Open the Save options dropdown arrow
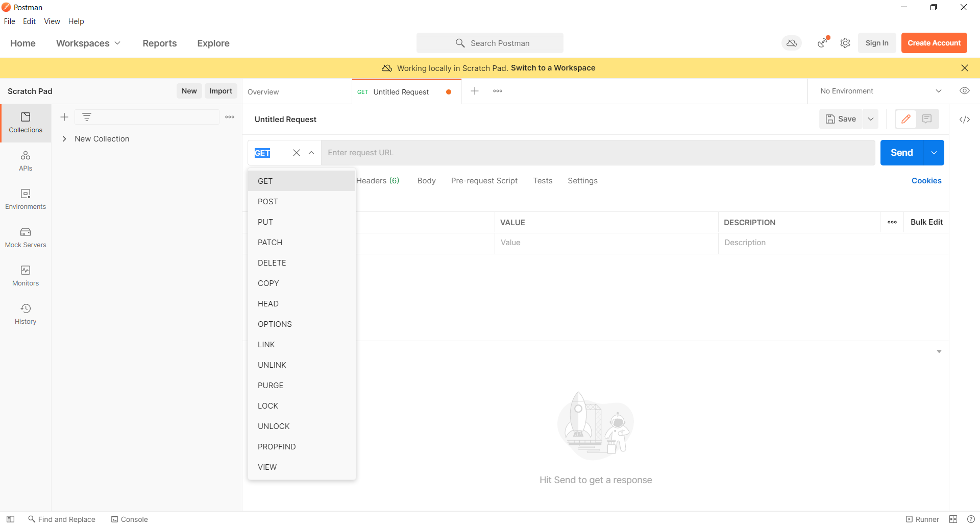The height and width of the screenshot is (526, 980). point(871,119)
